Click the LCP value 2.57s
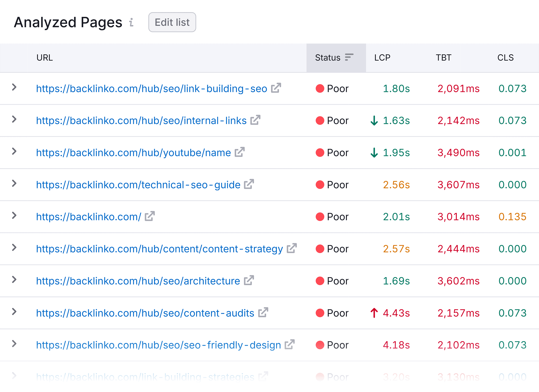This screenshot has width=539, height=392. pyautogui.click(x=396, y=249)
